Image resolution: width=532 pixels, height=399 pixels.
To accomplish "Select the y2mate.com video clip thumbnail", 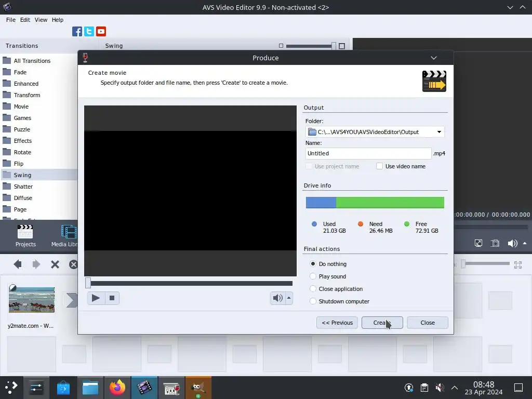I will [x=32, y=300].
